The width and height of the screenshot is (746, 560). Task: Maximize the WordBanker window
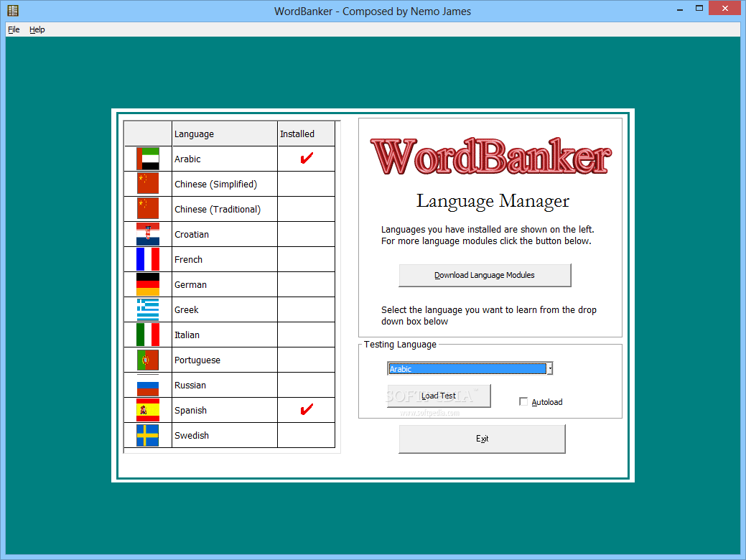[x=699, y=9]
